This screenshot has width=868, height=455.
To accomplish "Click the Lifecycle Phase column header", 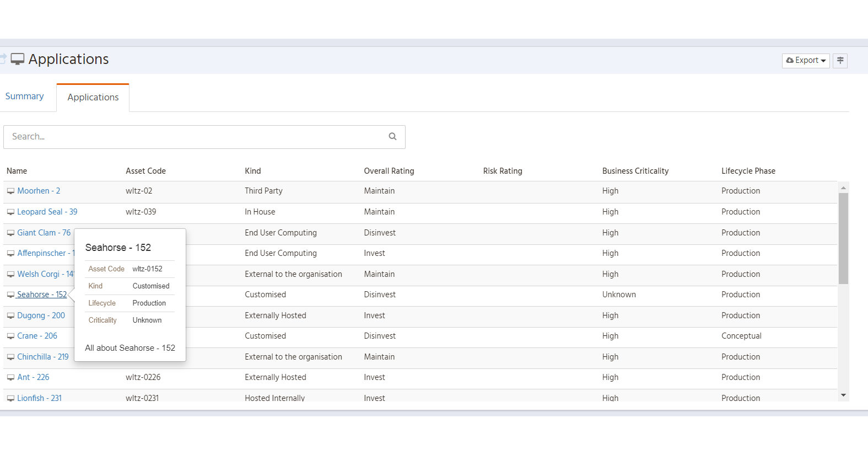I will pos(748,171).
